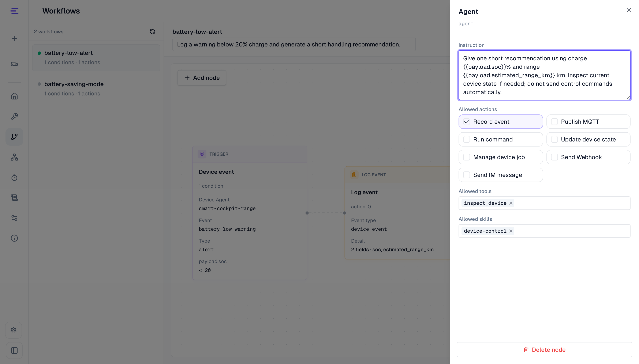
Task: Open the workflows branch sidebar icon
Action: (x=14, y=137)
